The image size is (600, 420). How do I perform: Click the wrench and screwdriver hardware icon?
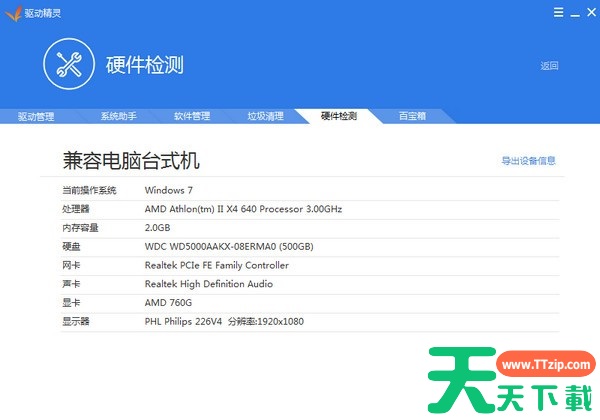tap(69, 66)
